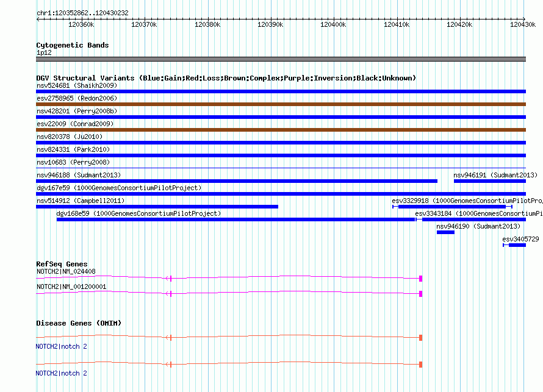543x392 pixels.
Task: Select the nsv524681 (Shaikh2009) blue variant bar
Action: click(x=281, y=91)
